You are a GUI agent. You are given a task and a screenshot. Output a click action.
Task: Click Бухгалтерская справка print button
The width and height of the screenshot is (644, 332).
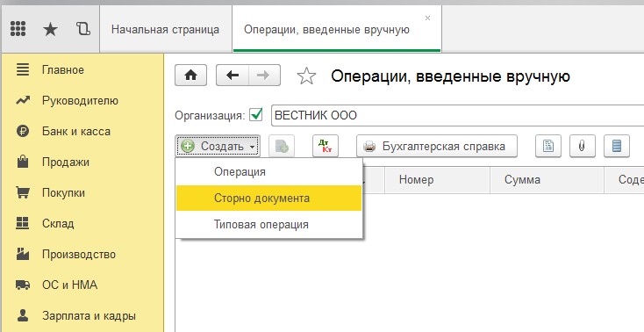[x=437, y=146]
